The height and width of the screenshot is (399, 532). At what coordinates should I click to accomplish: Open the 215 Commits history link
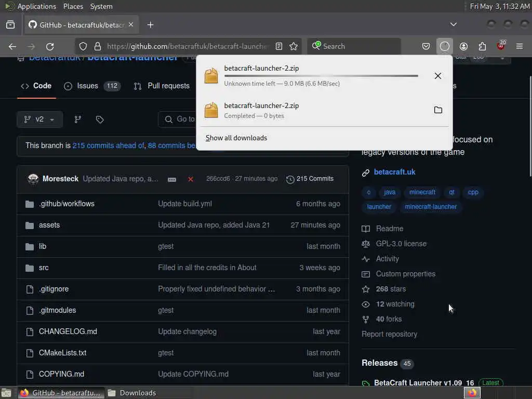310,179
